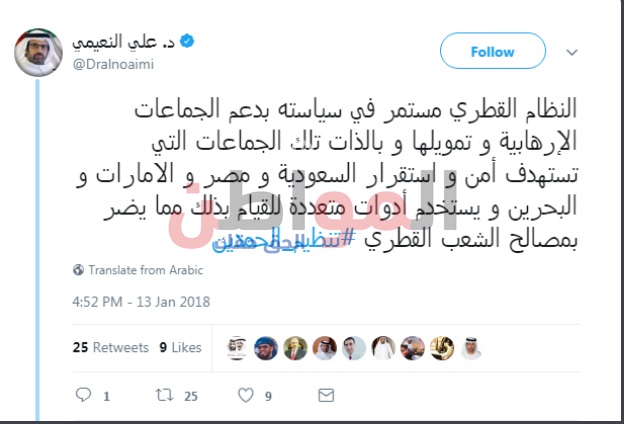Click the retweet arrows icon
This screenshot has width=624, height=424.
[x=164, y=395]
